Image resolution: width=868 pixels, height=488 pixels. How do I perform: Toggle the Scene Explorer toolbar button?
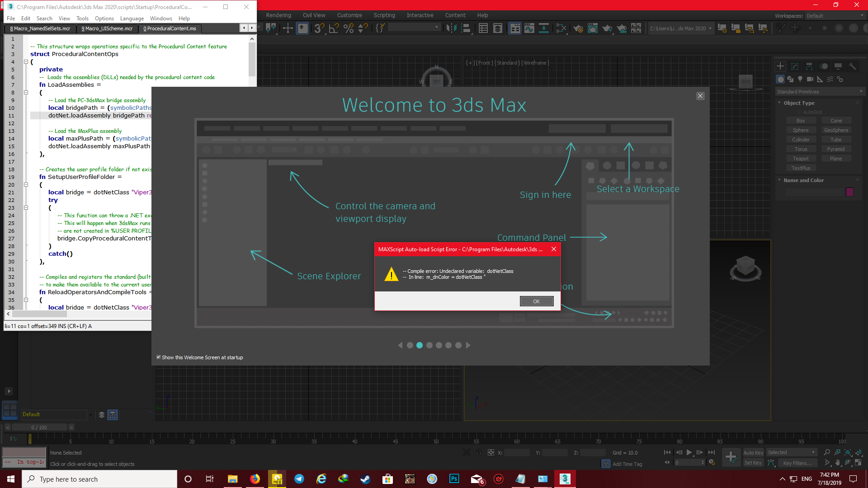(x=483, y=28)
